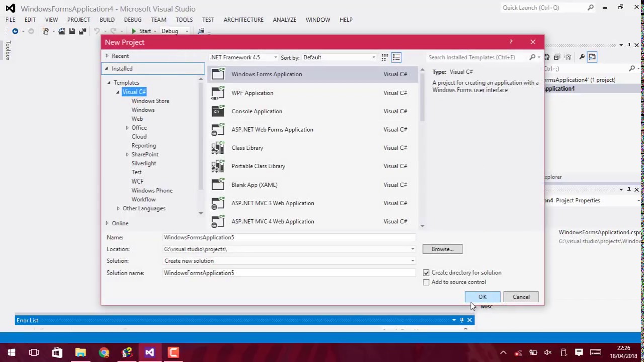Click the search magnifier in template search
The width and height of the screenshot is (644, 362).
532,57
